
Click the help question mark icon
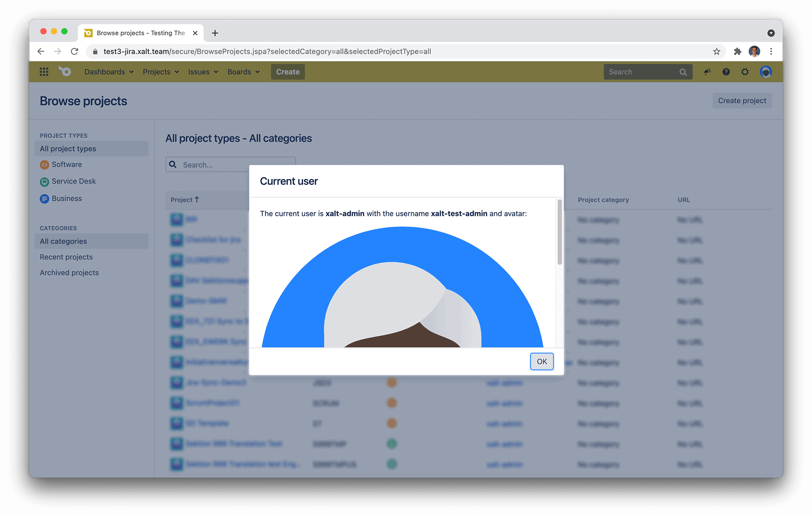click(x=726, y=71)
